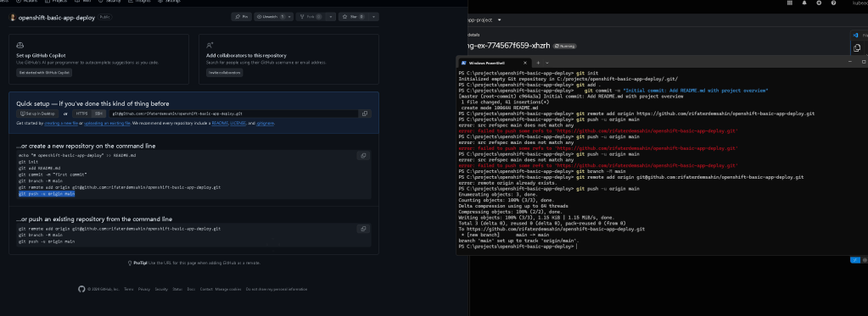Image resolution: width=868 pixels, height=316 pixels.
Task: Open the .gitignore link
Action: [266, 123]
